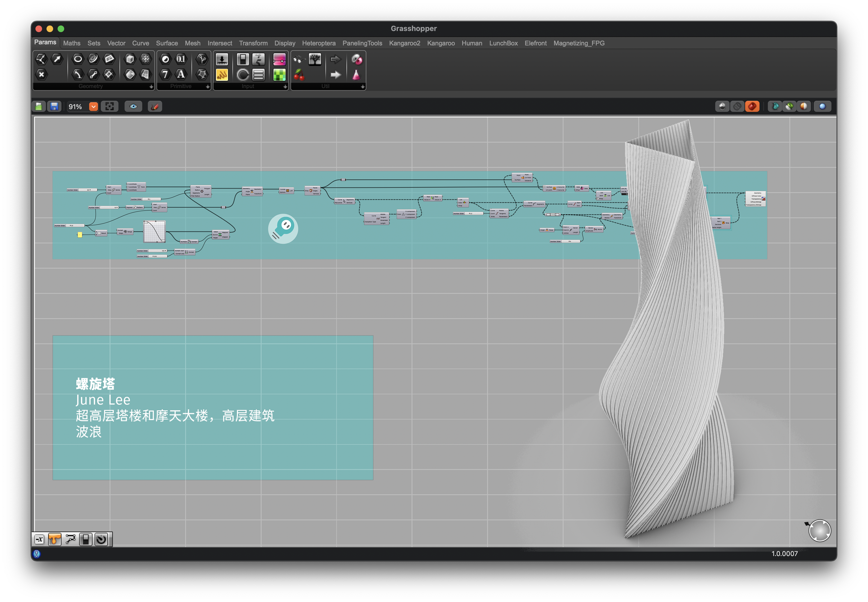Expand the Geometry panel plus arrow

(151, 87)
